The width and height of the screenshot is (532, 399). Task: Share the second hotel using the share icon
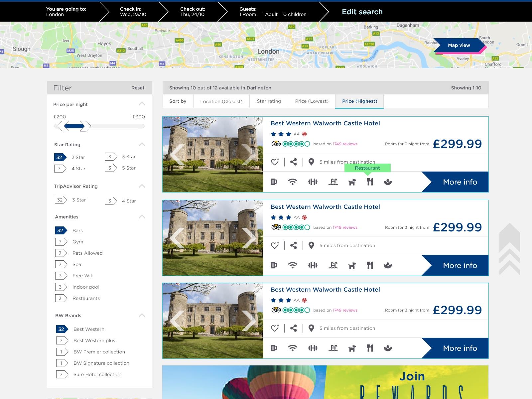293,245
